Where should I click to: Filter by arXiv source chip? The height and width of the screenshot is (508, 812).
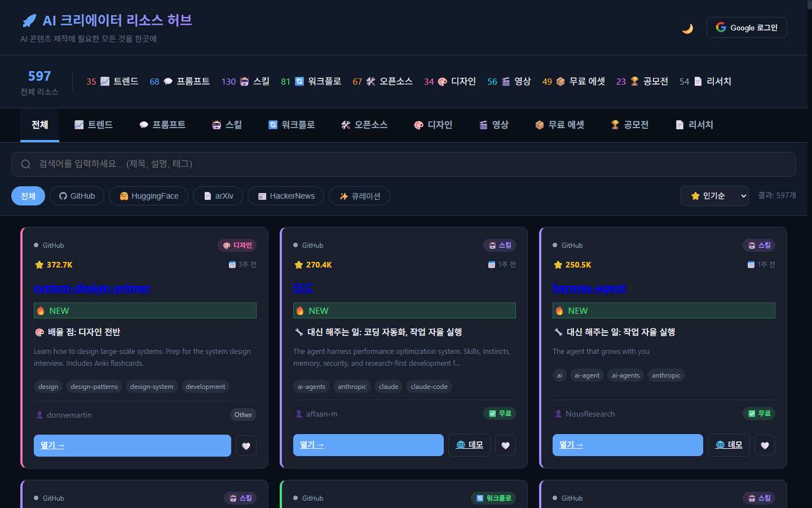pos(218,196)
